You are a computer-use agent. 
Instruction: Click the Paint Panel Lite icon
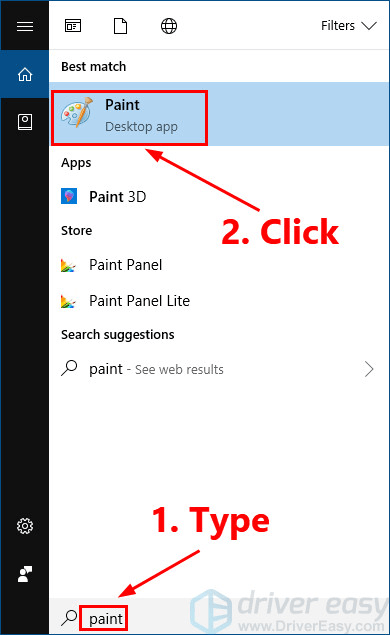pos(68,301)
